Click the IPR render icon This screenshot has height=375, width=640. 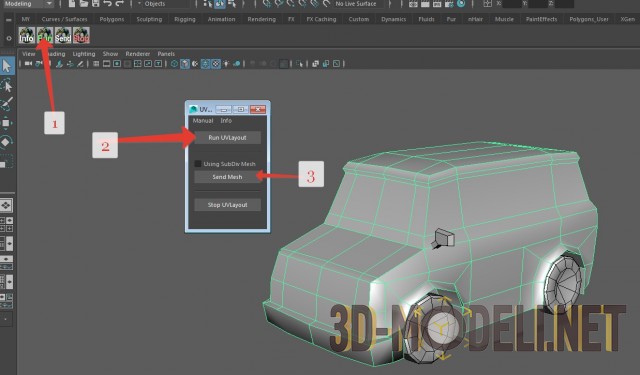[x=437, y=4]
